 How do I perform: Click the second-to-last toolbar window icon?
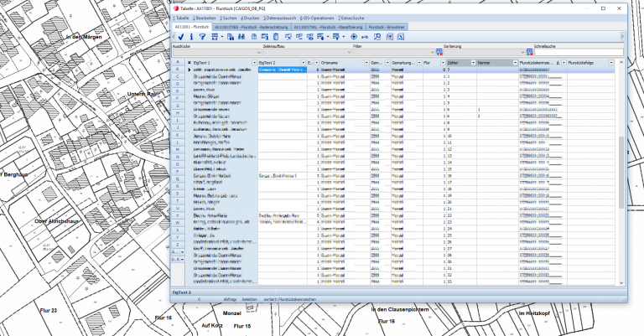coord(390,37)
